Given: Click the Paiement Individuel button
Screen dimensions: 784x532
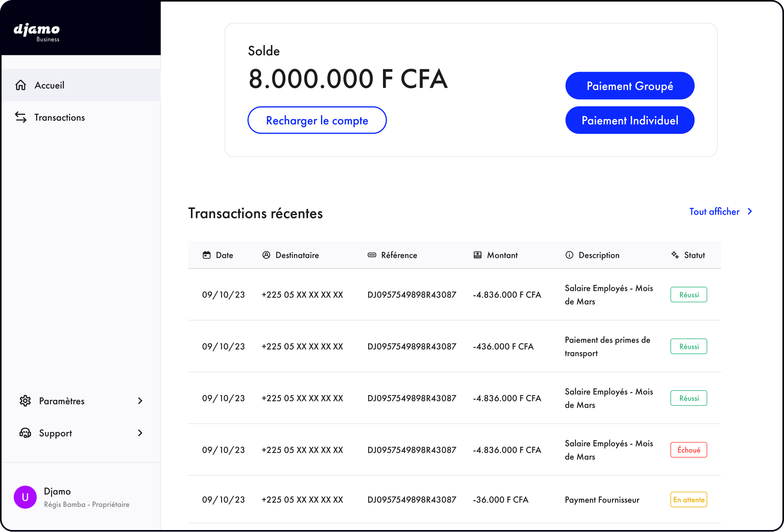Looking at the screenshot, I should (630, 120).
